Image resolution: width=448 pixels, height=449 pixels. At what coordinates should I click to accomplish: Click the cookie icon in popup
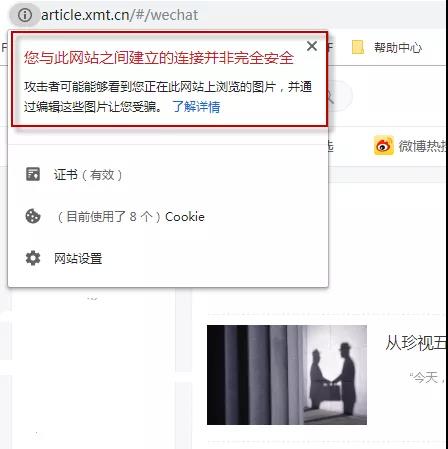point(33,216)
